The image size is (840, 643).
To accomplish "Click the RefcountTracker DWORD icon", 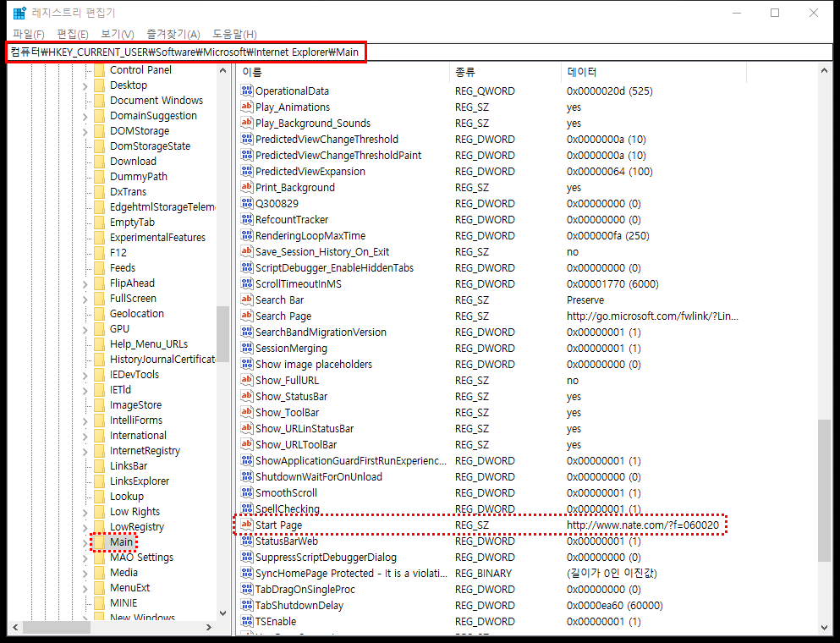I will [246, 219].
